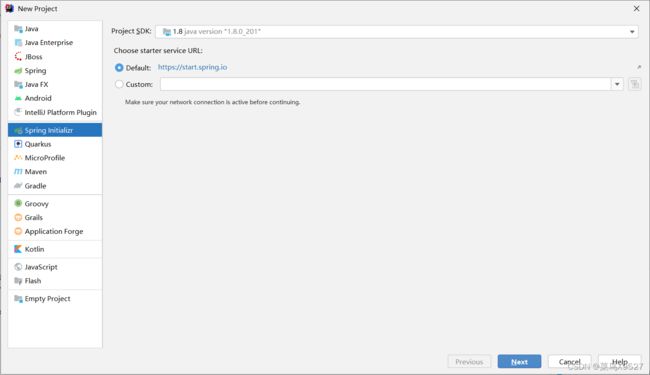Select the Custom starter URL radio
The height and width of the screenshot is (375, 650).
coord(119,84)
